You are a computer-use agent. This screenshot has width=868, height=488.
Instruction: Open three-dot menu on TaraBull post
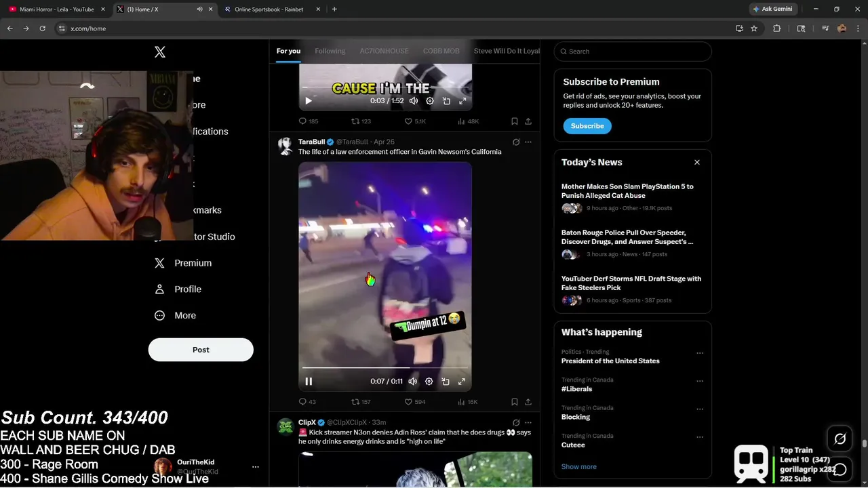click(528, 142)
